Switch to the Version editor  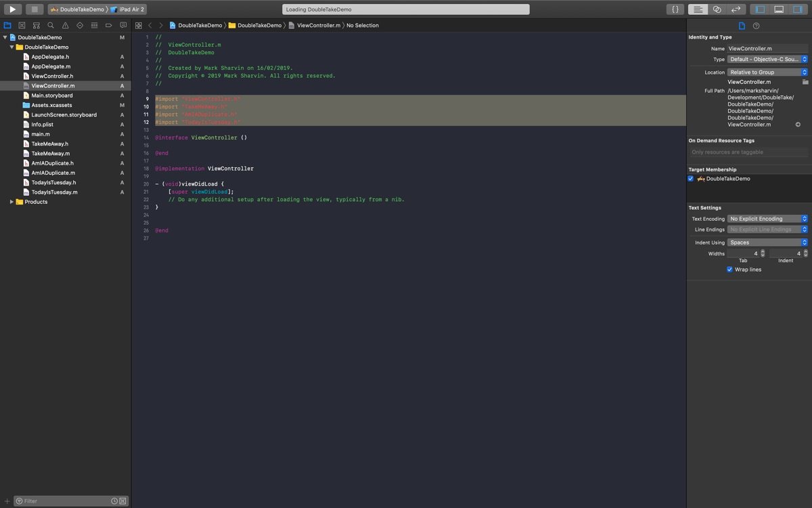tap(736, 9)
